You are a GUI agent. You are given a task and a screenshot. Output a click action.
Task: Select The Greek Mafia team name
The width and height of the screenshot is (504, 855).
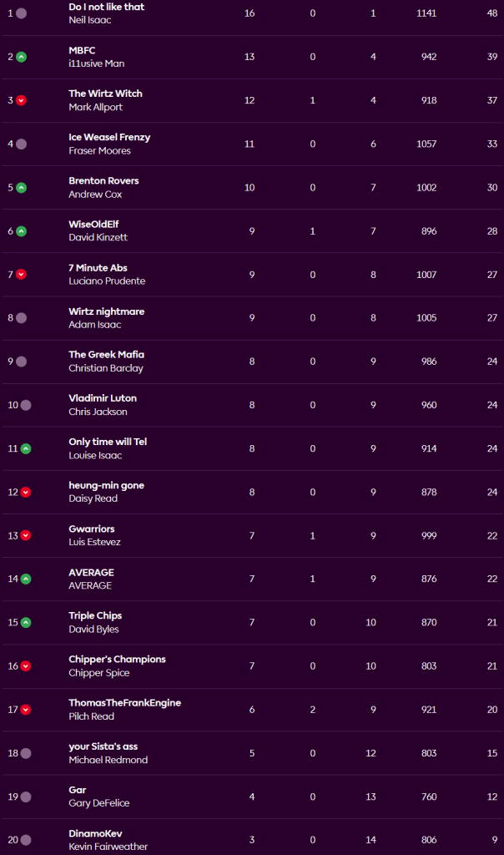coord(106,355)
